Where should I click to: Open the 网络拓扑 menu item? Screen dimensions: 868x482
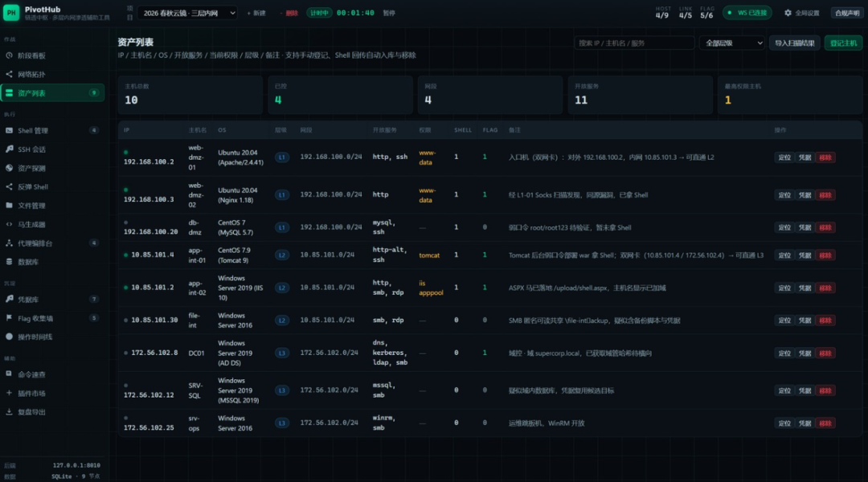(x=52, y=74)
